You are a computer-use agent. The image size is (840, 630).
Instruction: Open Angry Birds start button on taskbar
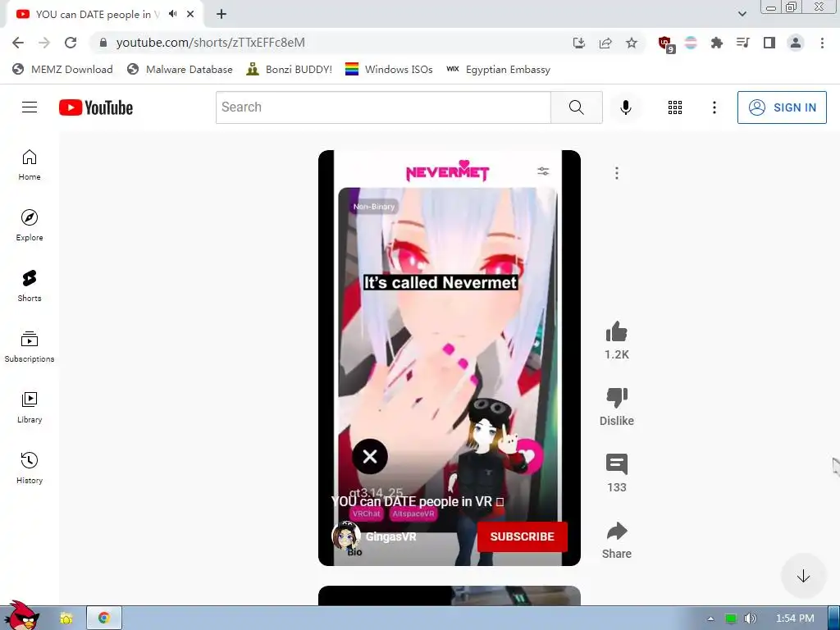pos(21,616)
